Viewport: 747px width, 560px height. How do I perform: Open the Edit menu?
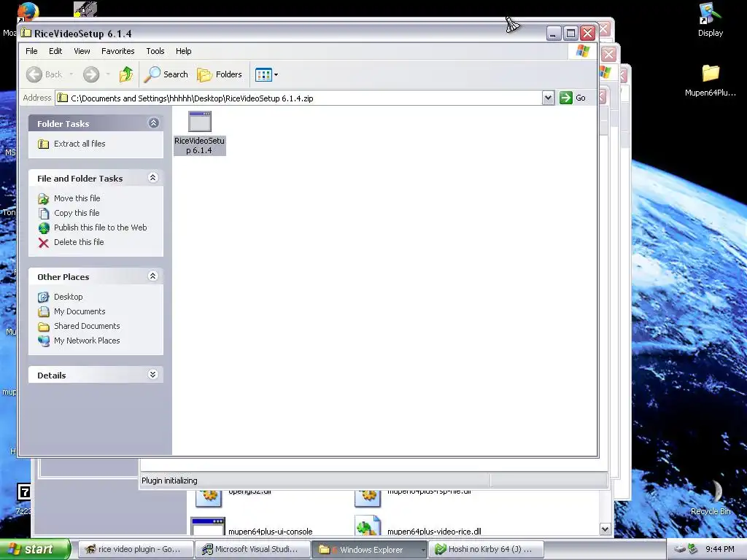click(x=55, y=51)
